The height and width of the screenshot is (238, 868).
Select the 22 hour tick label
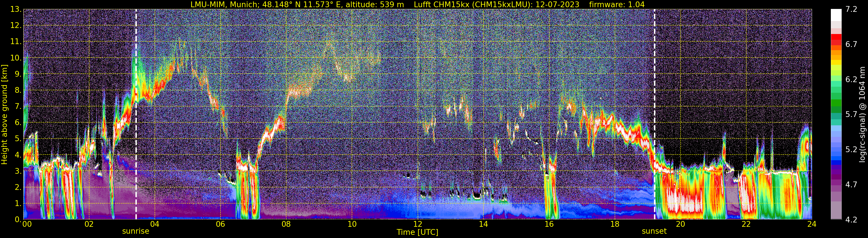click(746, 224)
